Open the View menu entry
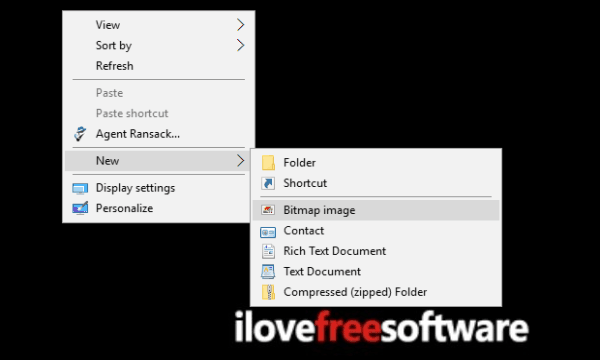The width and height of the screenshot is (600, 360). [x=158, y=25]
